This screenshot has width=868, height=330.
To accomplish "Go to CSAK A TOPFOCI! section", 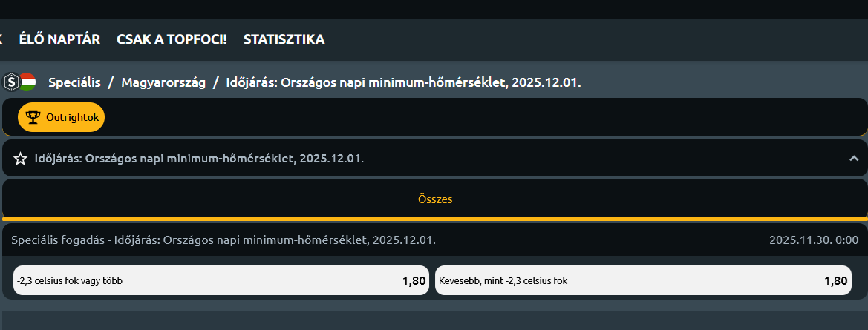I will pos(172,39).
